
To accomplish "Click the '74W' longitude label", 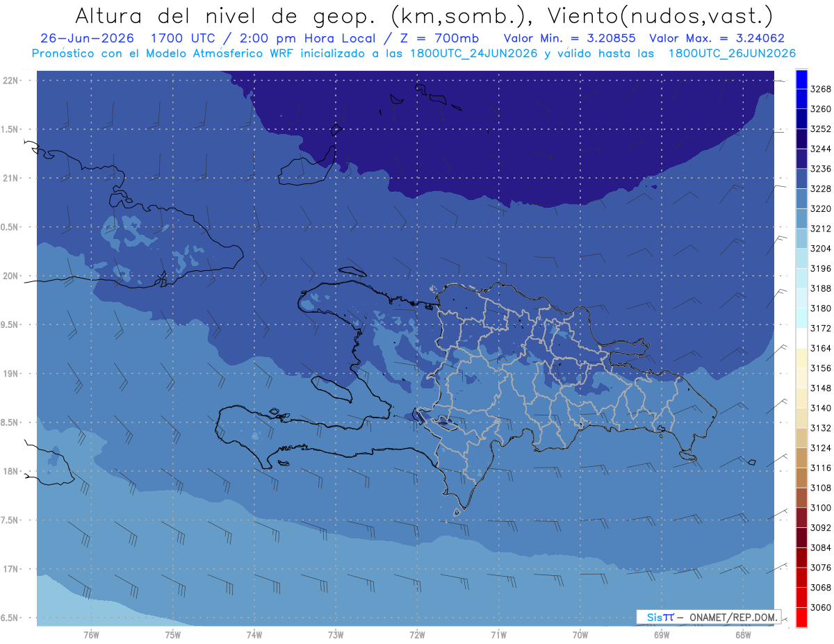I will tap(254, 635).
